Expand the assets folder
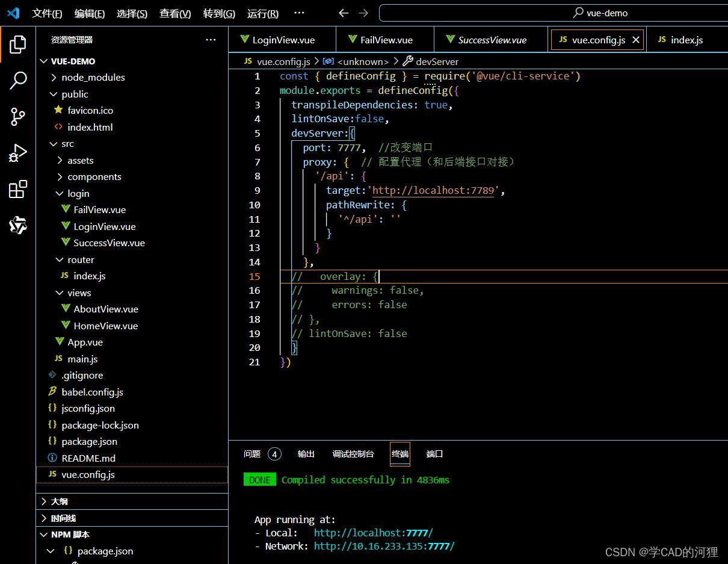This screenshot has width=728, height=564. (x=60, y=160)
